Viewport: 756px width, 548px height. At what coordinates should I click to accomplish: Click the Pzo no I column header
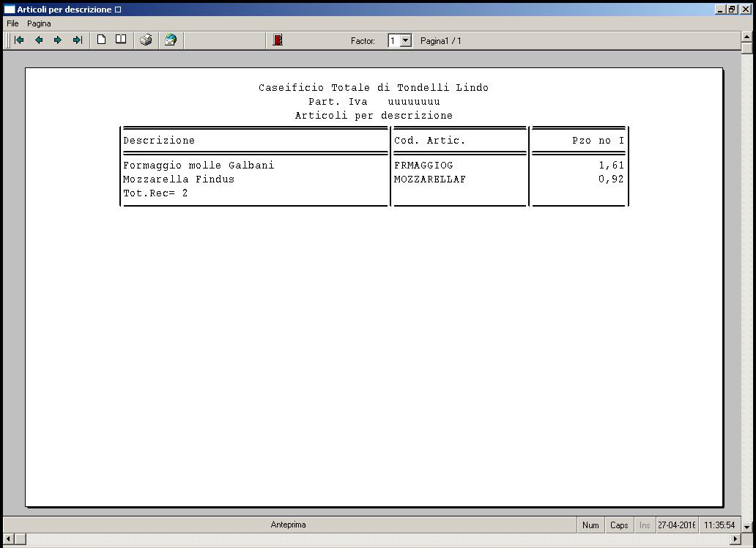598,141
